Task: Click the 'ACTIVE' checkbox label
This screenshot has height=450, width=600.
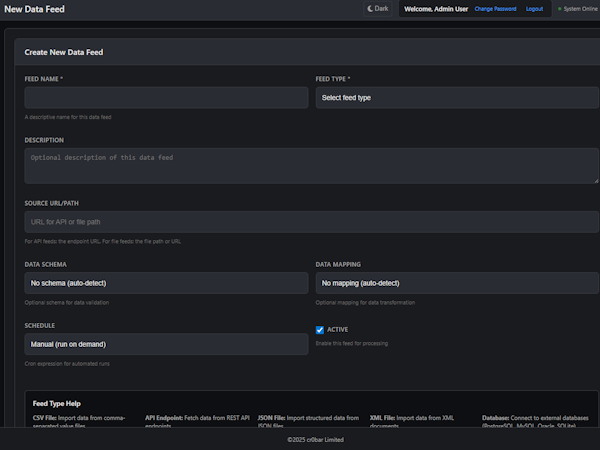Action: tap(337, 329)
